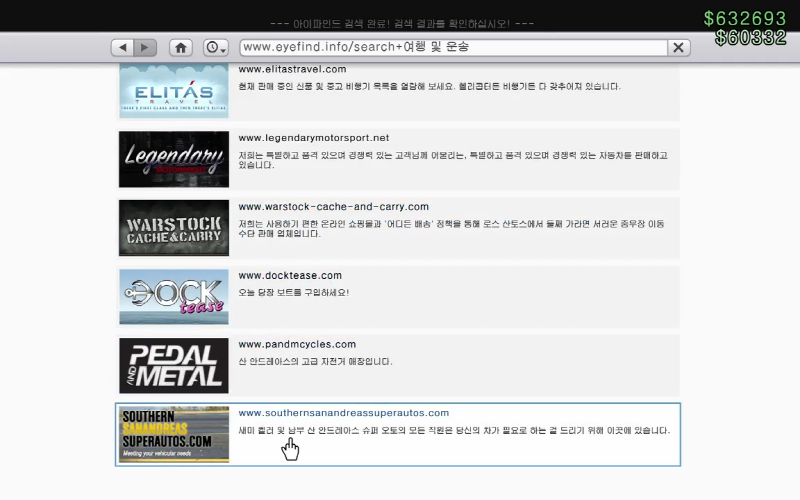Visit www.warstock-cache-and-carry.com link

[x=334, y=207]
